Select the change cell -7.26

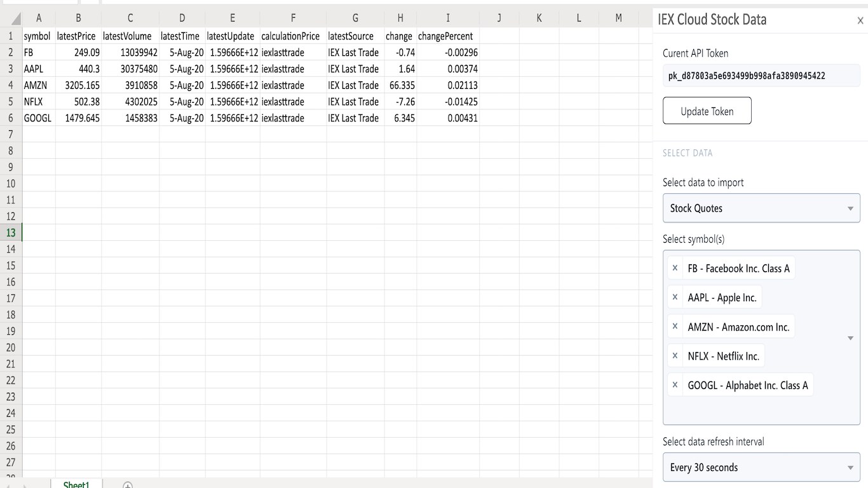[x=400, y=102]
